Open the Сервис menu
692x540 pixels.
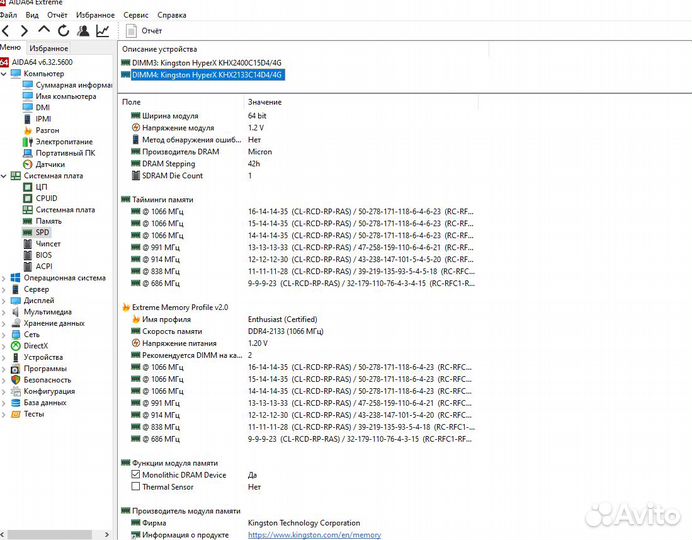[x=135, y=15]
